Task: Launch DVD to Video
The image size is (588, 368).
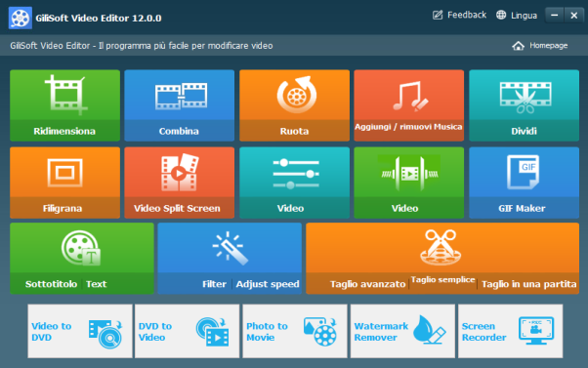Action: pos(188,331)
